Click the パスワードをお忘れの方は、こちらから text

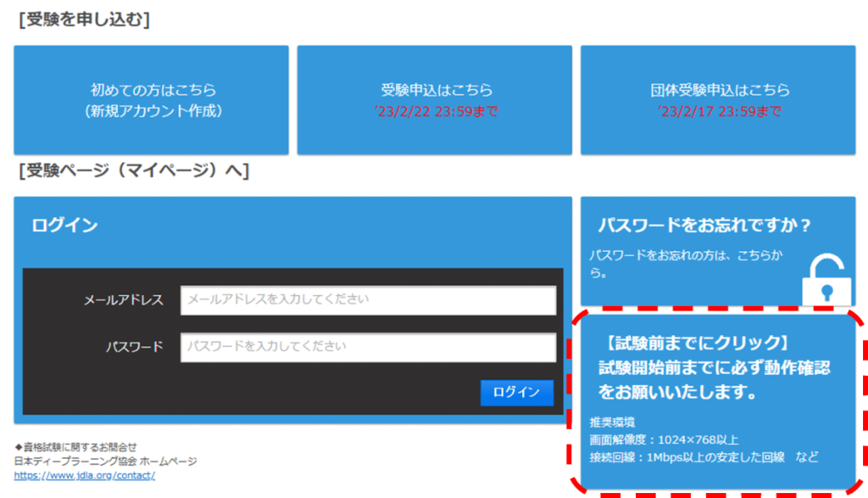coord(686,264)
